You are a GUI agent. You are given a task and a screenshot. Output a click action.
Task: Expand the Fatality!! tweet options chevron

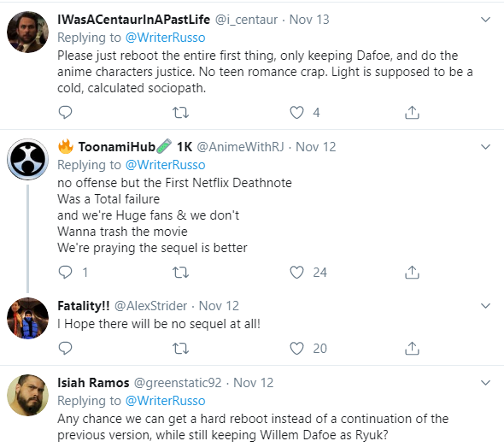point(485,306)
